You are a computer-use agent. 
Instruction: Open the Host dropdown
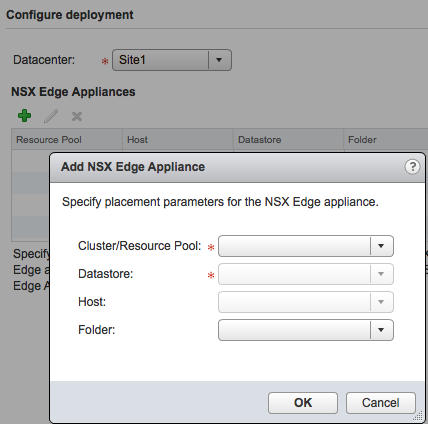306,302
